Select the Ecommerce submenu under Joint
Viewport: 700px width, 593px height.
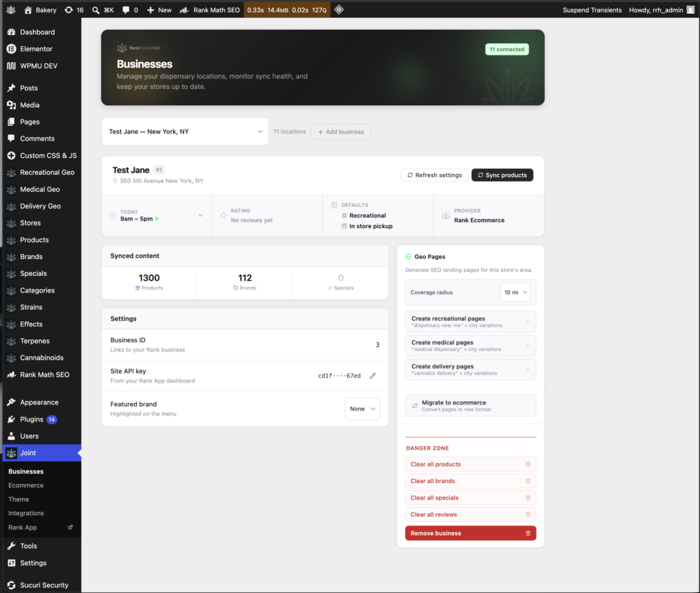26,485
